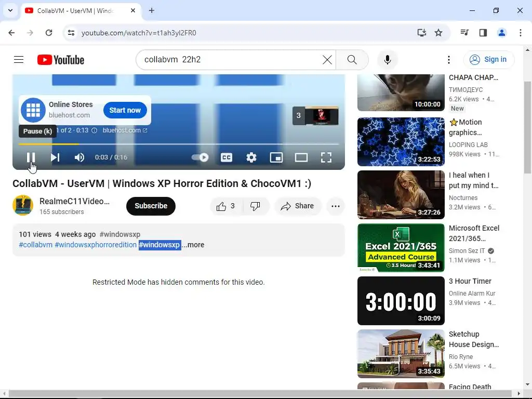Enter fullscreen mode icon
Screen dimensions: 532x399
[x=326, y=157]
